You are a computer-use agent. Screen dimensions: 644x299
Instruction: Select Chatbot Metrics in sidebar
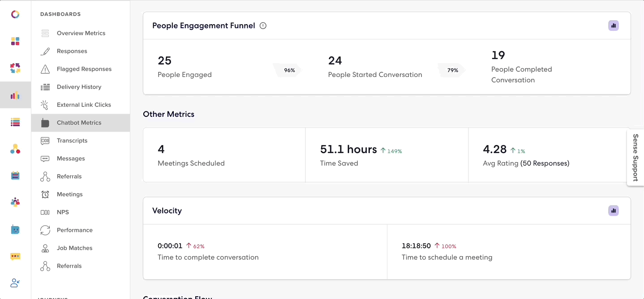(x=81, y=123)
